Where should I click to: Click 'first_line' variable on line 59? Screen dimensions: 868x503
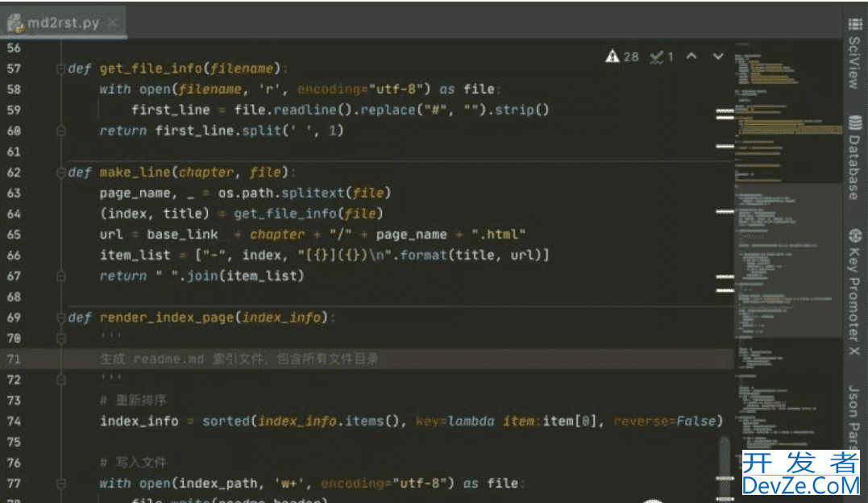(171, 110)
